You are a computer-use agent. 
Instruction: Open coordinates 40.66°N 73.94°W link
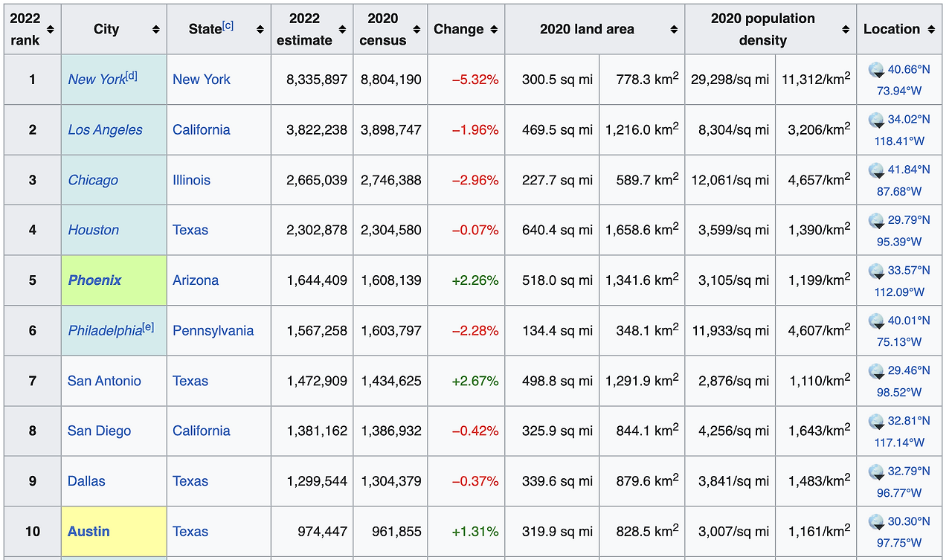coord(899,80)
